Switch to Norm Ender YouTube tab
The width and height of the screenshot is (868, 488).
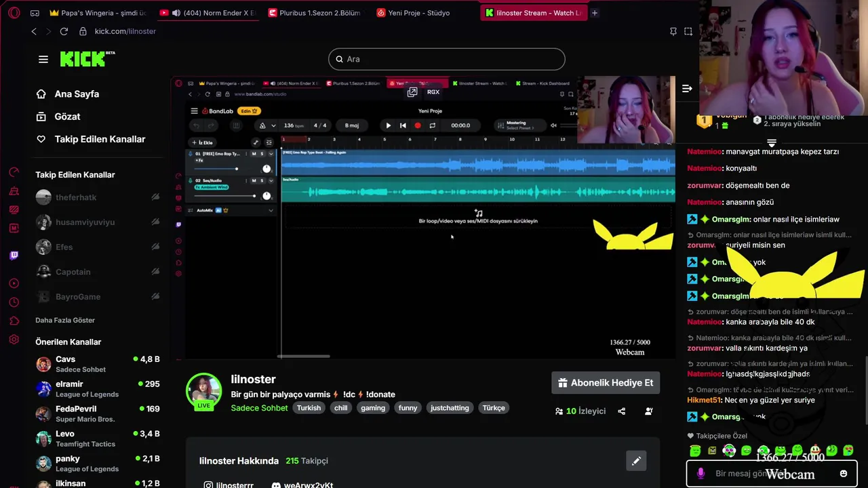tap(208, 13)
